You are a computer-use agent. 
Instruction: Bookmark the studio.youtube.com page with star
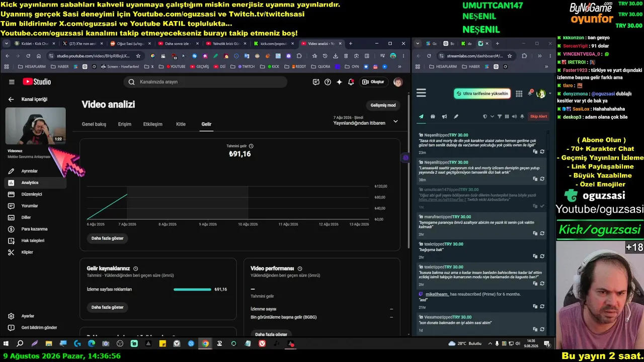(138, 56)
